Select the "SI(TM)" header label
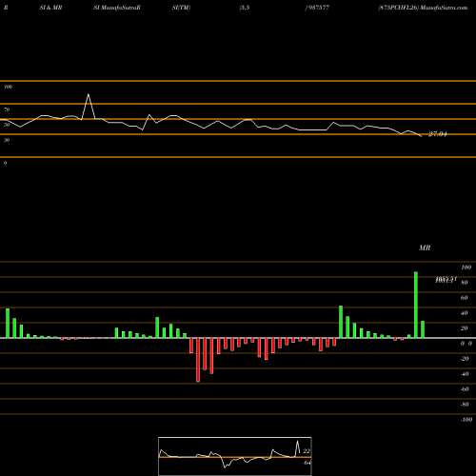The image size is (476, 476). [x=181, y=8]
